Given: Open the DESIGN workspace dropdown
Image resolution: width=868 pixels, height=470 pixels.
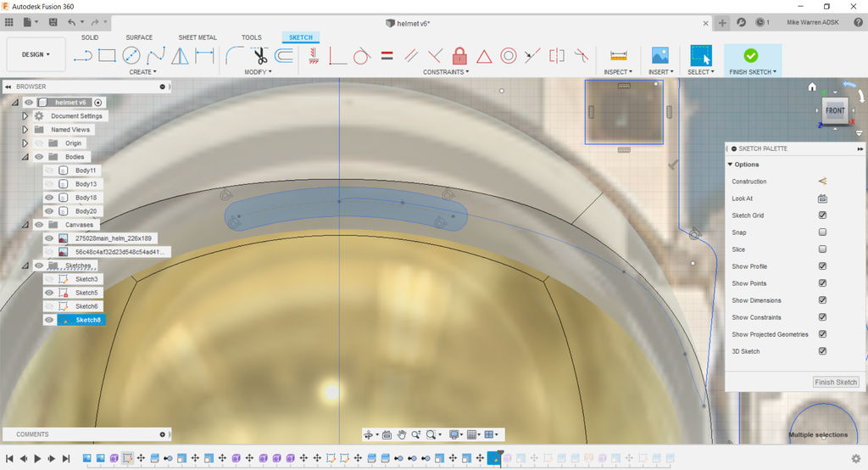Looking at the screenshot, I should point(36,54).
